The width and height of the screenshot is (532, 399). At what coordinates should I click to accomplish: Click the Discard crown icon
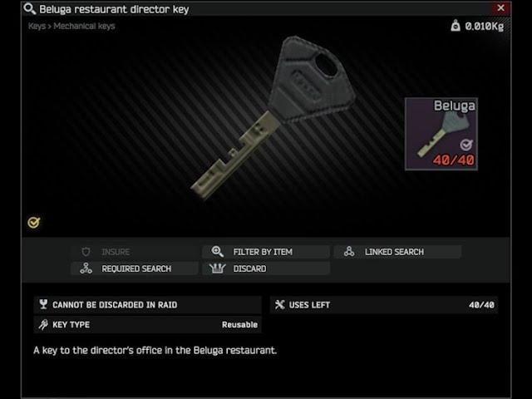[217, 268]
